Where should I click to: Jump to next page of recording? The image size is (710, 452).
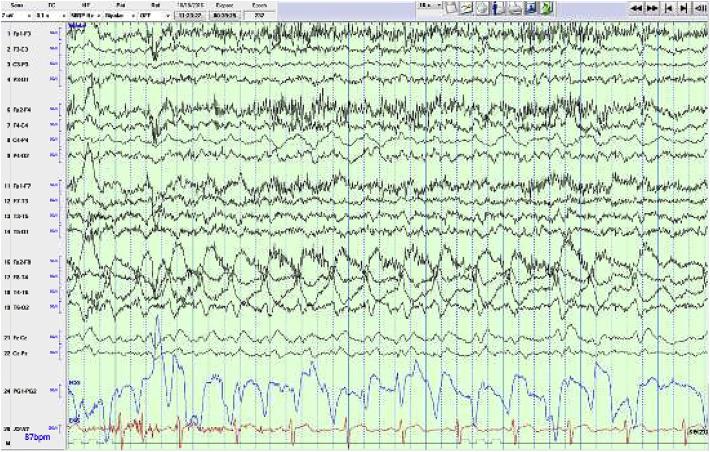683,8
